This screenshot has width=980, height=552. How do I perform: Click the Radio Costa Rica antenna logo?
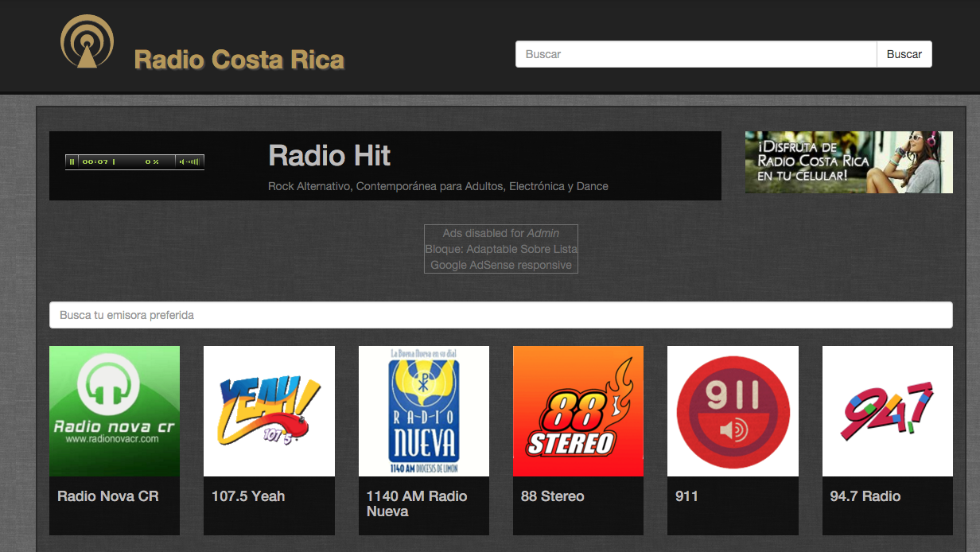(x=87, y=41)
